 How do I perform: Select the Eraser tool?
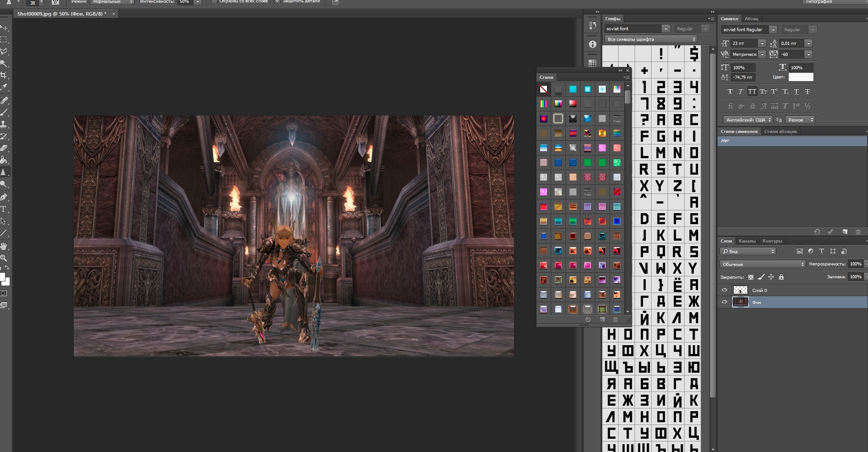pyautogui.click(x=4, y=148)
